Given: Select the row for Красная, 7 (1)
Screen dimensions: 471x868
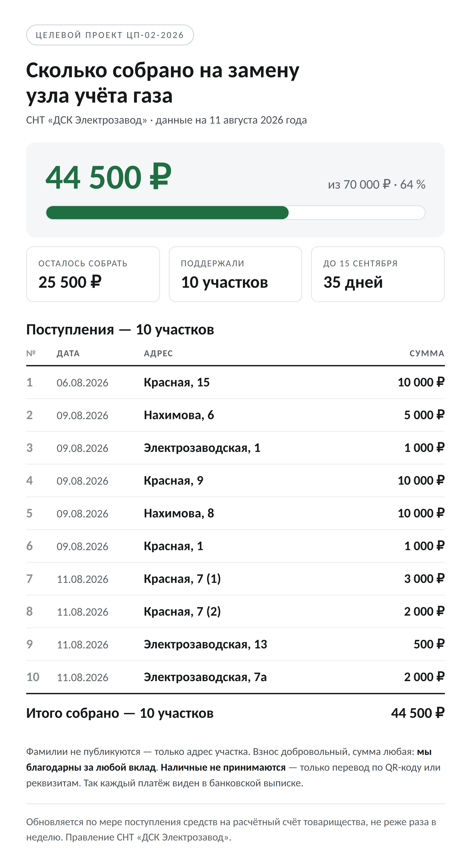Looking at the screenshot, I should (x=235, y=579).
